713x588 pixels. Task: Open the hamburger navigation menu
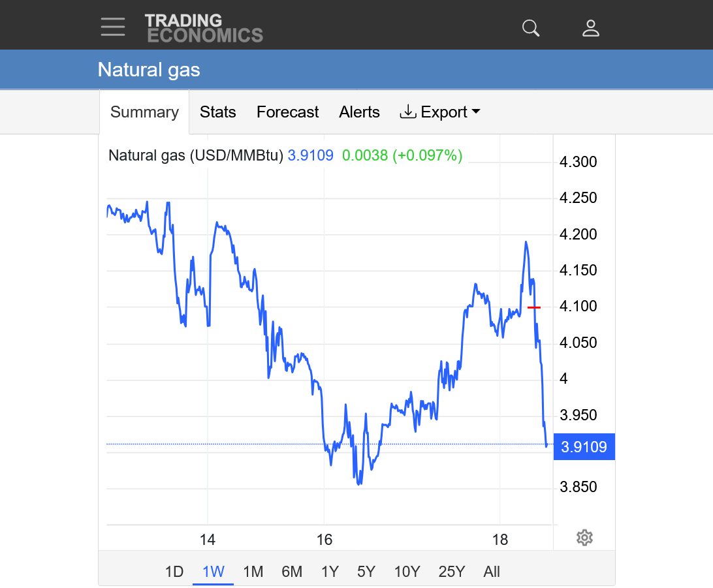click(113, 27)
